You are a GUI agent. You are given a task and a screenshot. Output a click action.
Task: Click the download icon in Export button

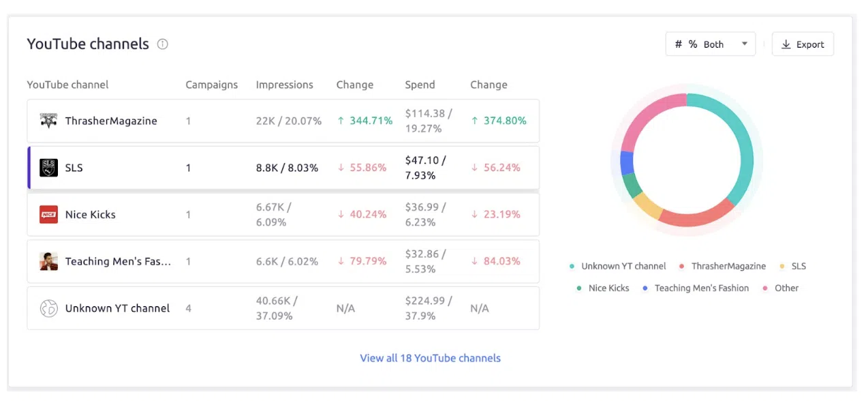tap(786, 44)
